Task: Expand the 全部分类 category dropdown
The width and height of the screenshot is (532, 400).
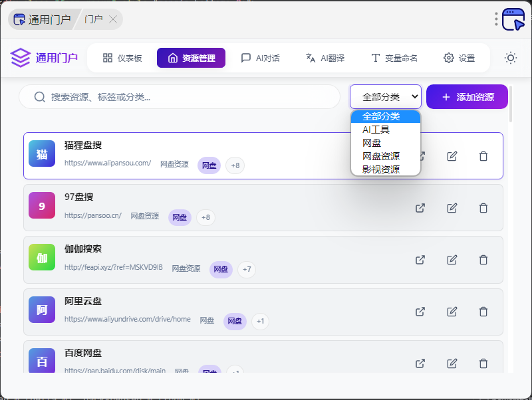Action: (x=386, y=97)
